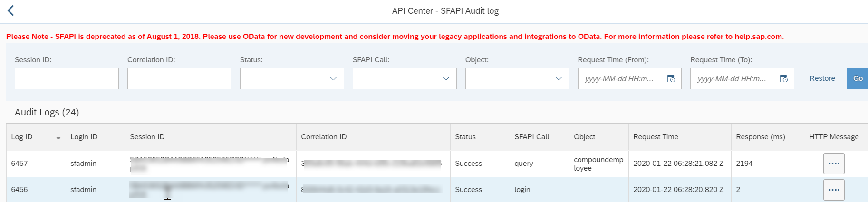Click the Go button
This screenshot has width=868, height=202.
coord(858,78)
